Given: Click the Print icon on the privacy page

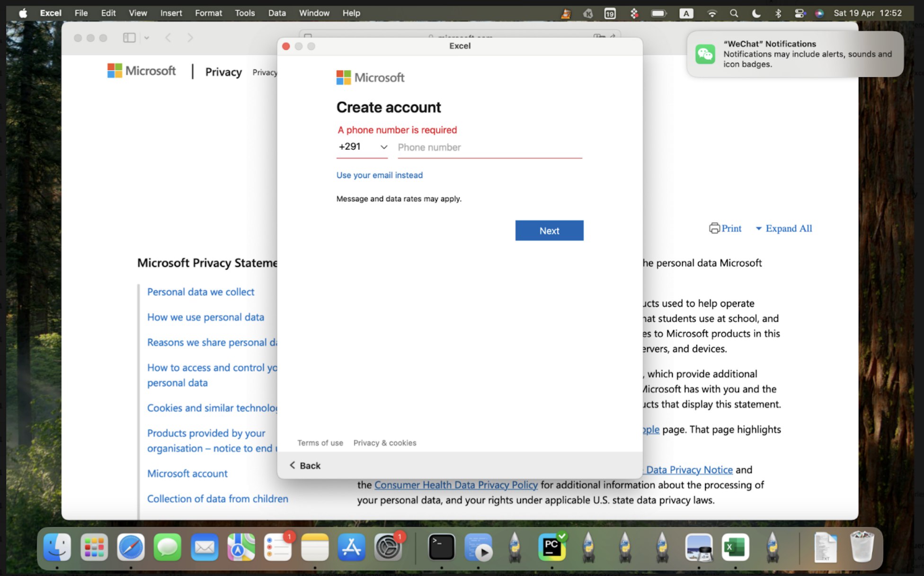Looking at the screenshot, I should pyautogui.click(x=714, y=228).
